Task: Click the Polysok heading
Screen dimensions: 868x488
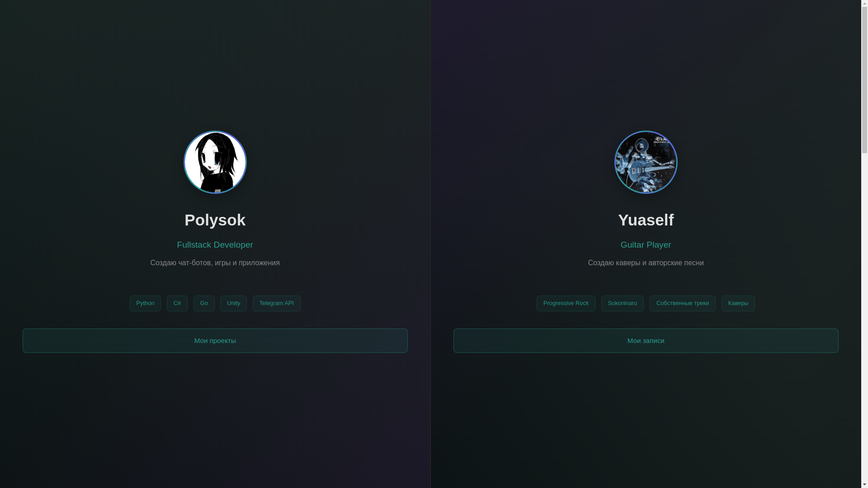Action: 215,220
